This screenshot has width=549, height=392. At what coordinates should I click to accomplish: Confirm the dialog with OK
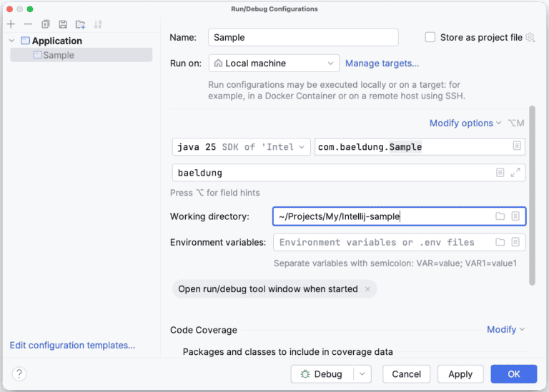coord(514,374)
